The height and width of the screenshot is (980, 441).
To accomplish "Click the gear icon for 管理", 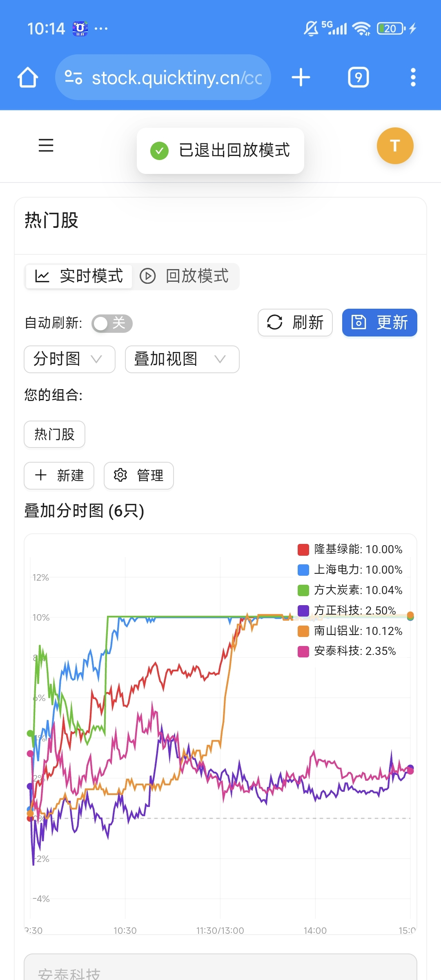I will (x=120, y=475).
